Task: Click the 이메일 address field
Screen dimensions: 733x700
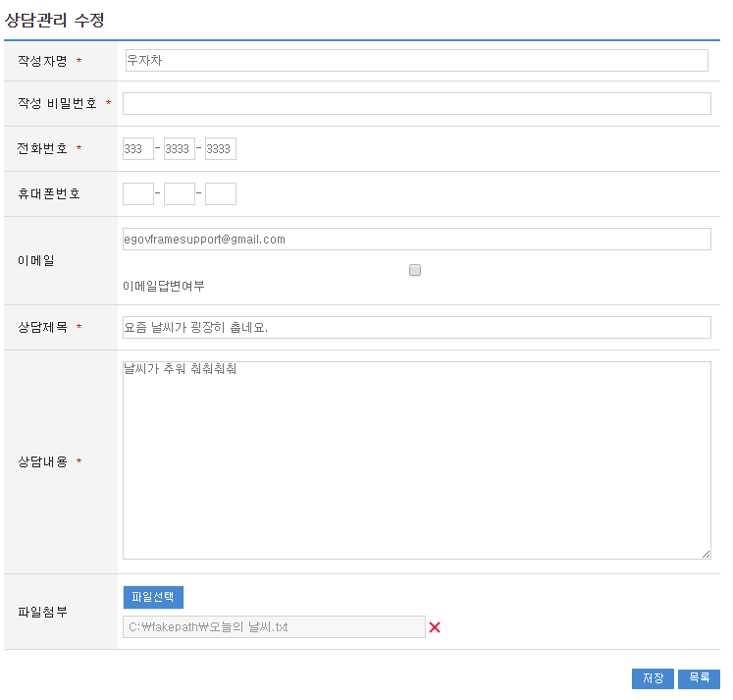Action: point(416,240)
